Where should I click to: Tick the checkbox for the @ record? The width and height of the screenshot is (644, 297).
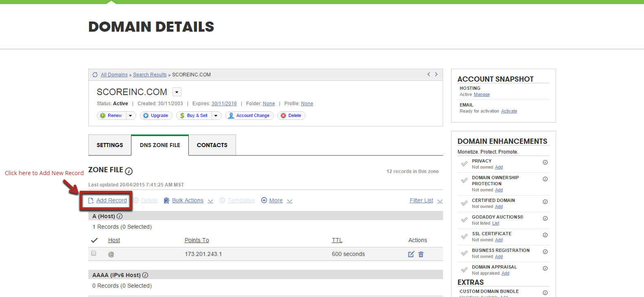94,253
